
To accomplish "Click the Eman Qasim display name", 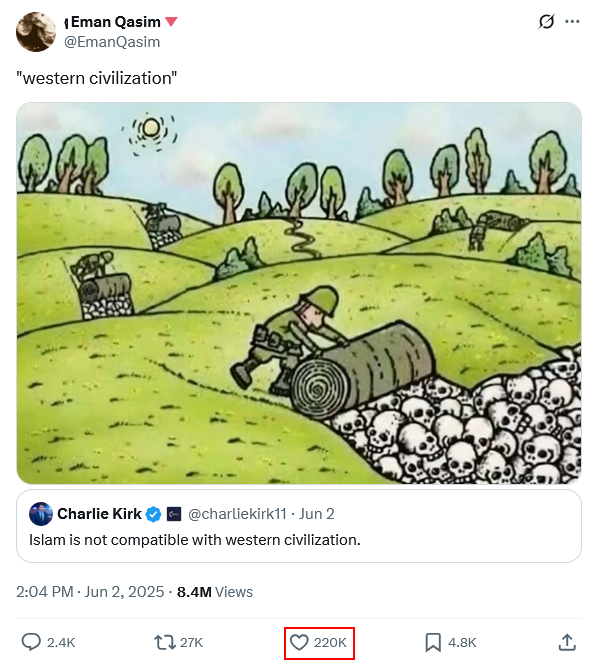I will (116, 22).
